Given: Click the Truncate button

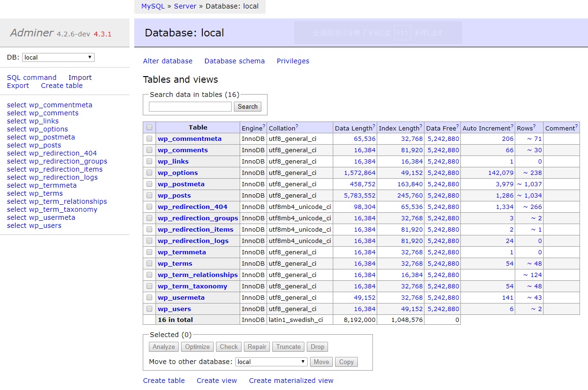Looking at the screenshot, I should tap(288, 347).
